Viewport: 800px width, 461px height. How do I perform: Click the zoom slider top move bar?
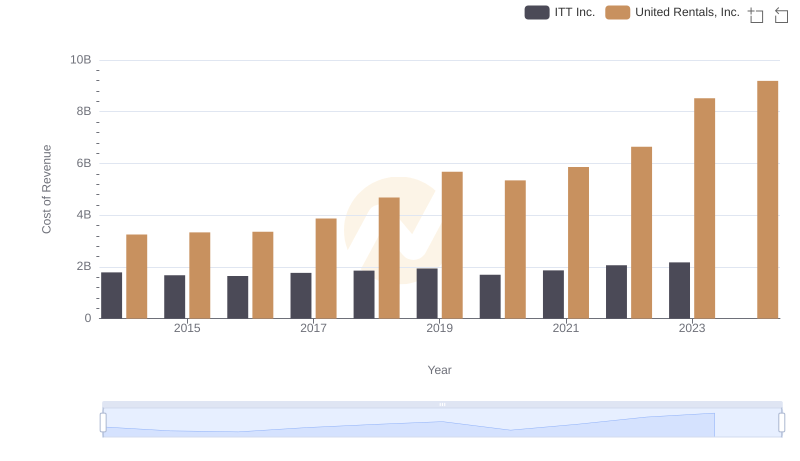click(x=442, y=404)
